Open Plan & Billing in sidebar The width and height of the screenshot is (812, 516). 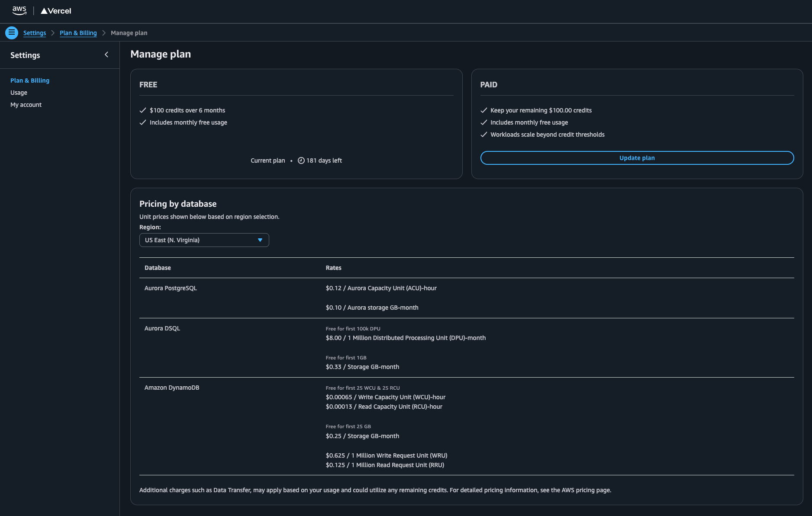tap(30, 80)
